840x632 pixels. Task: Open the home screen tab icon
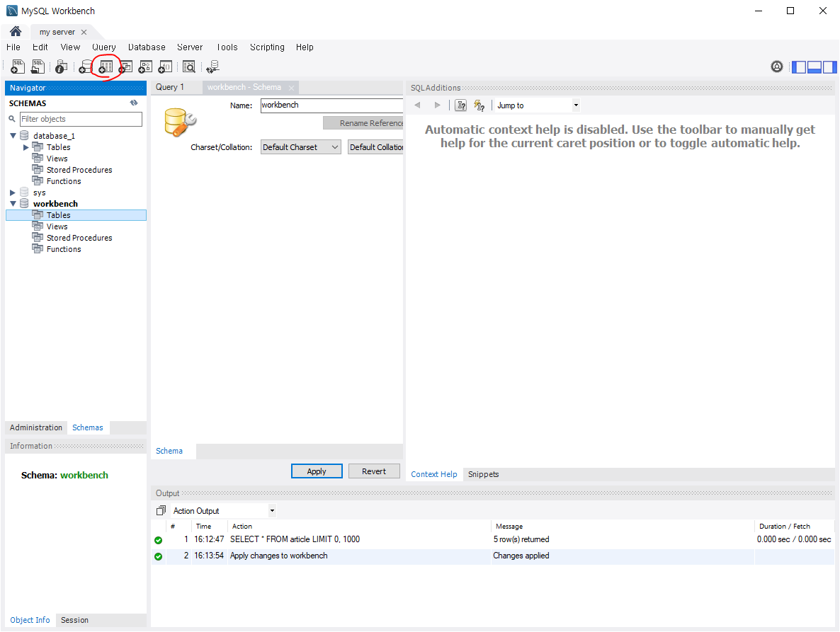coord(16,32)
